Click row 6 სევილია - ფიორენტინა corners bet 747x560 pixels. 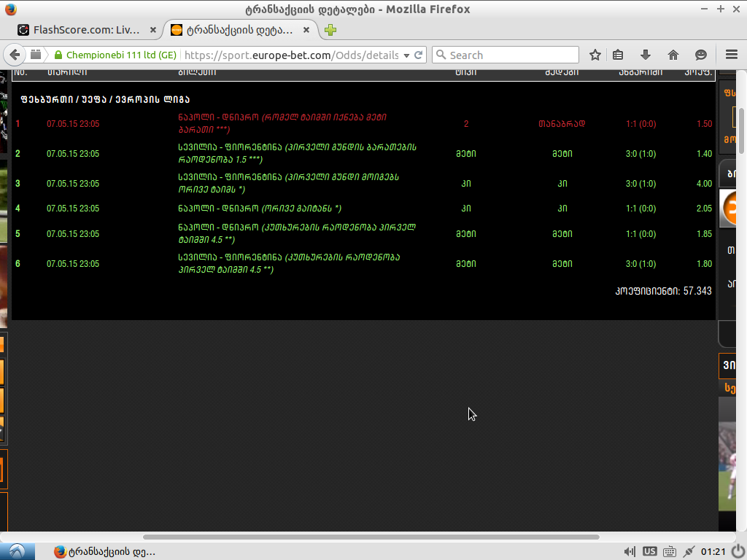289,263
